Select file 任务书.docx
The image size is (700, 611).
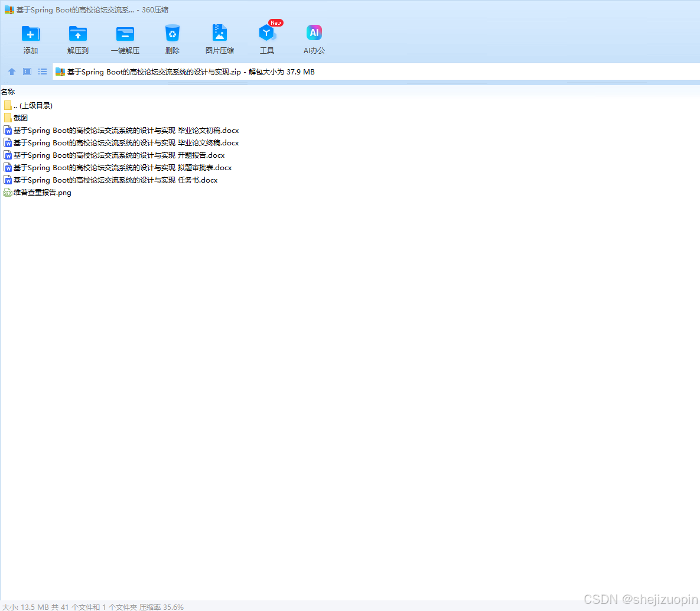coord(115,180)
